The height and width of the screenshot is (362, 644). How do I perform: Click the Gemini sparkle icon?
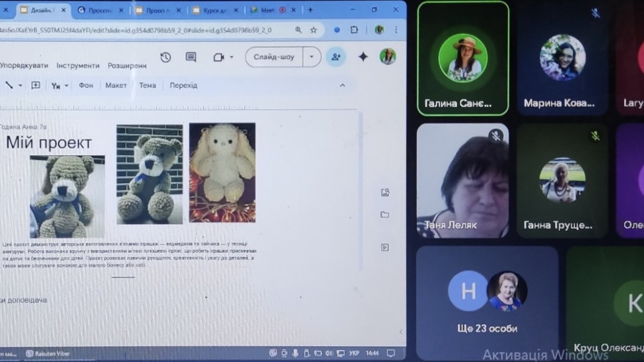tap(363, 57)
